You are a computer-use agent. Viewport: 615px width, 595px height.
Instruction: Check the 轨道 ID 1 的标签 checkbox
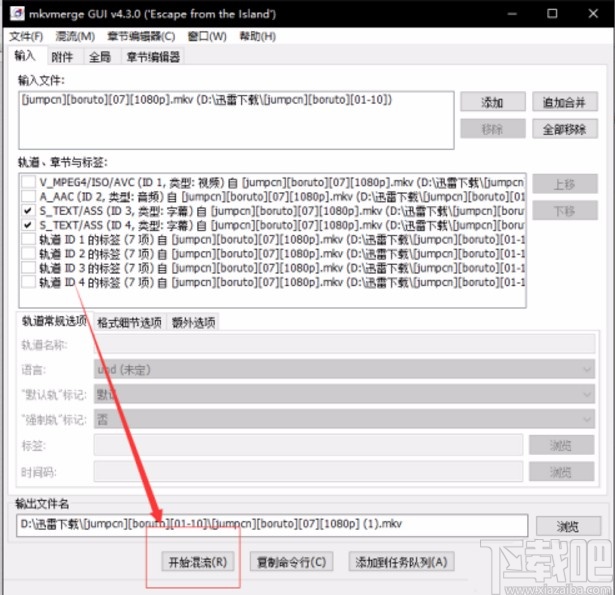[x=28, y=240]
